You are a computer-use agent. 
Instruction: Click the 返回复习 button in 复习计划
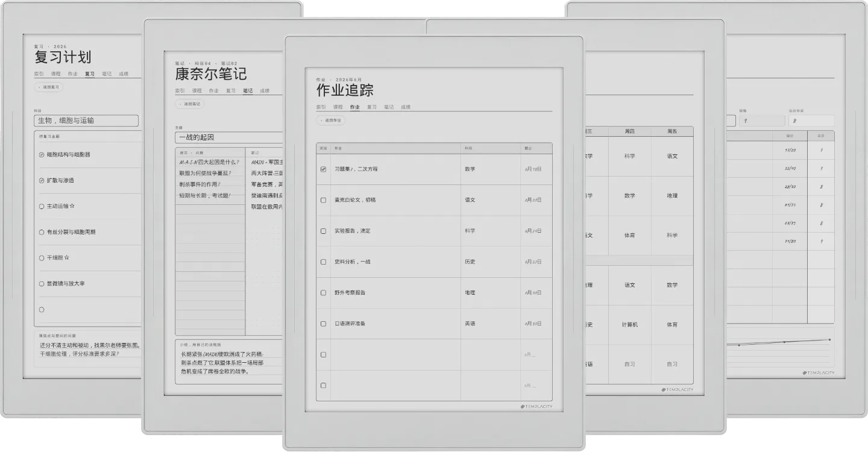(49, 87)
